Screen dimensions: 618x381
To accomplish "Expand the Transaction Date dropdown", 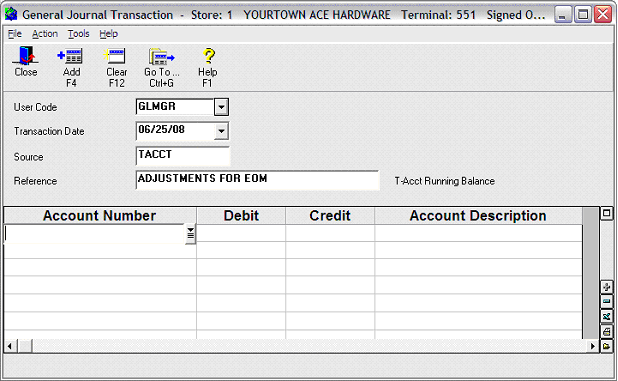I will (x=222, y=131).
